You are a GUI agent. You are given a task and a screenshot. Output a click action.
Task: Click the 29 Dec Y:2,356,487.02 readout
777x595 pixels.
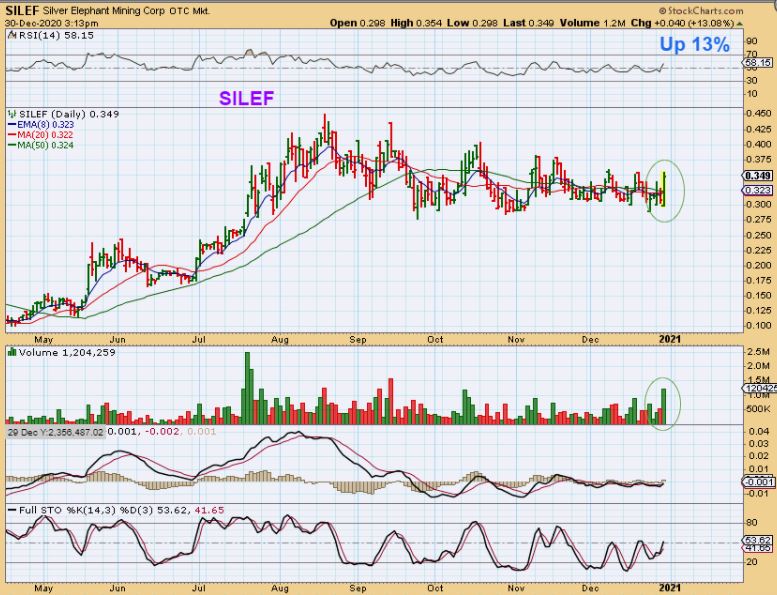click(x=56, y=432)
